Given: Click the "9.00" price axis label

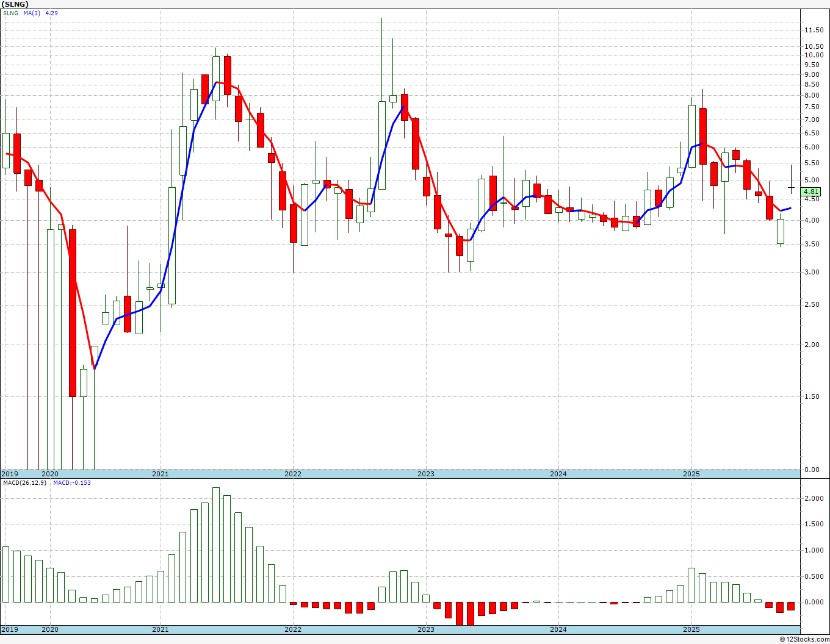Looking at the screenshot, I should coord(812,74).
